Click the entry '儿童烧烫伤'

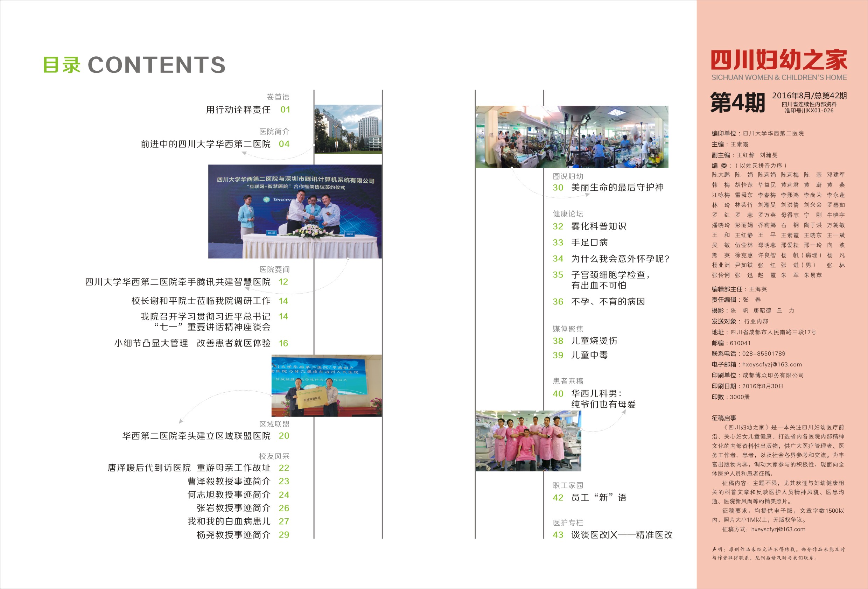594,341
